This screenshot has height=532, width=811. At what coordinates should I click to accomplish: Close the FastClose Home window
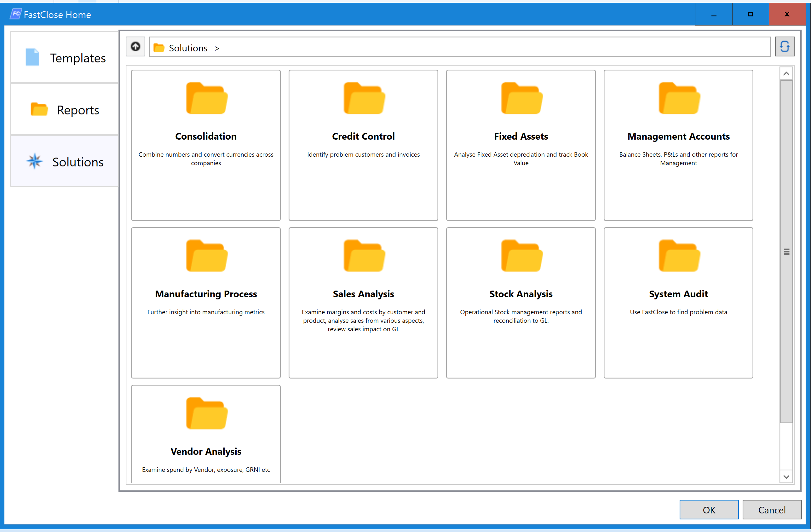click(x=787, y=14)
